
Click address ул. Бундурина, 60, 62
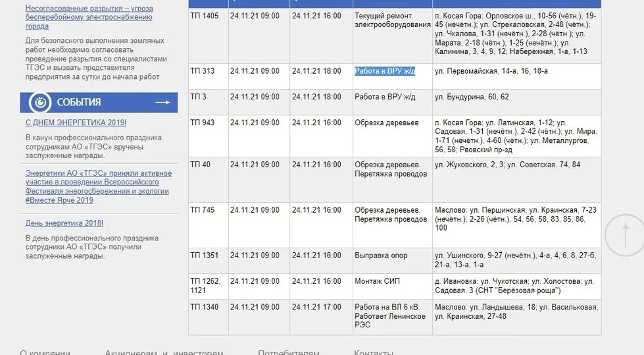(472, 97)
